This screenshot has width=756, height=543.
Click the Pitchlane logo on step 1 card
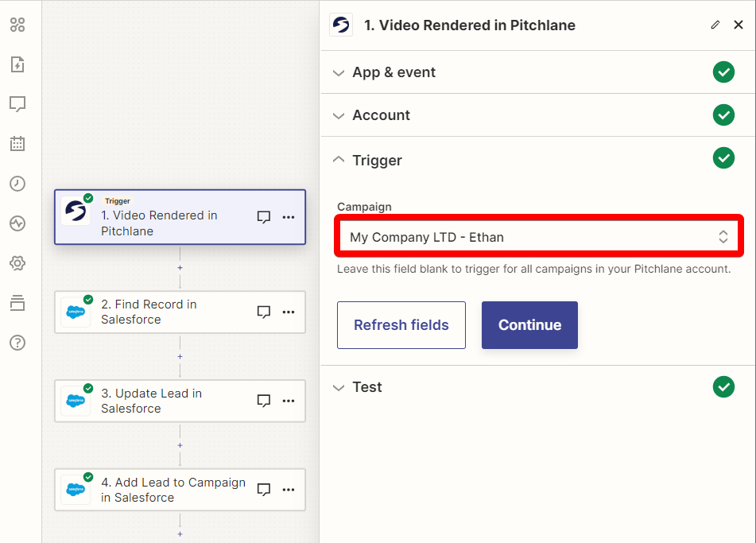coord(76,211)
